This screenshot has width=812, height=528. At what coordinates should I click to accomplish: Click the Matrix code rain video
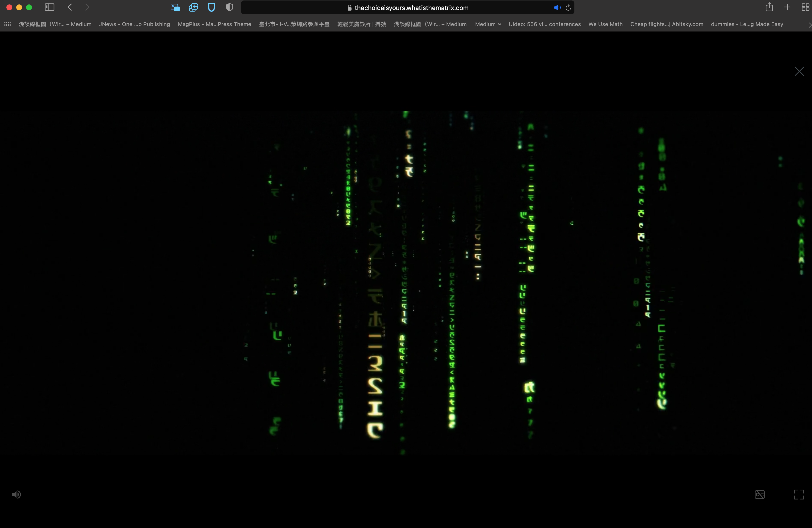(406, 283)
